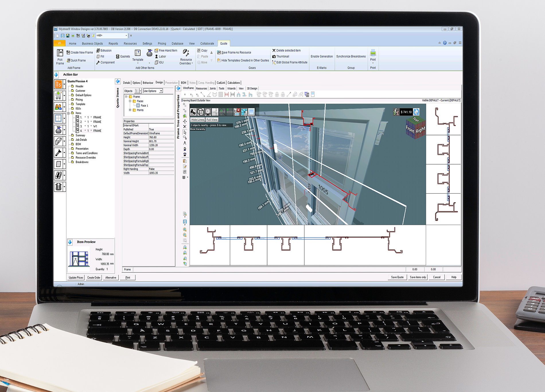This screenshot has height=392, width=545.
Task: Open the <All> filter dropdown
Action: click(126, 36)
